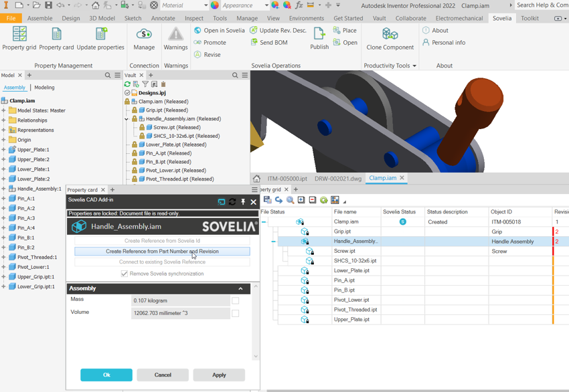Click the expand-all plus icon in the property grid toolbar
This screenshot has width=569, height=392.
[x=301, y=200]
